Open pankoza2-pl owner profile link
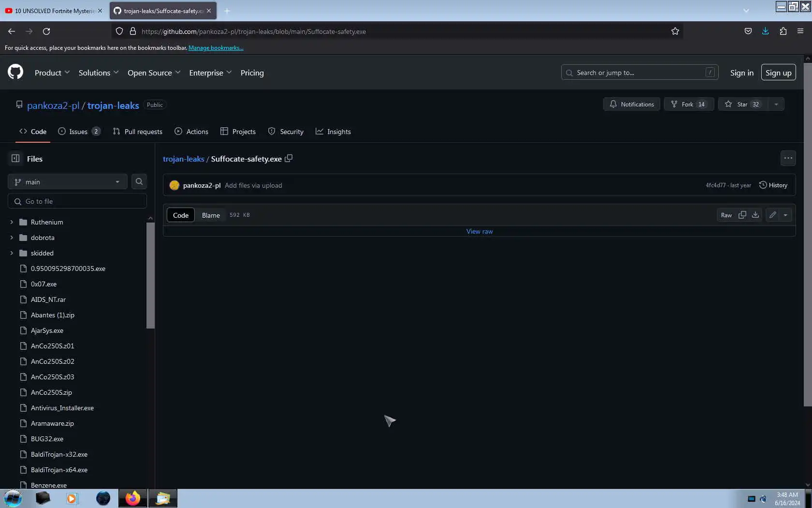Screen dimensions: 812x508 pos(53,105)
